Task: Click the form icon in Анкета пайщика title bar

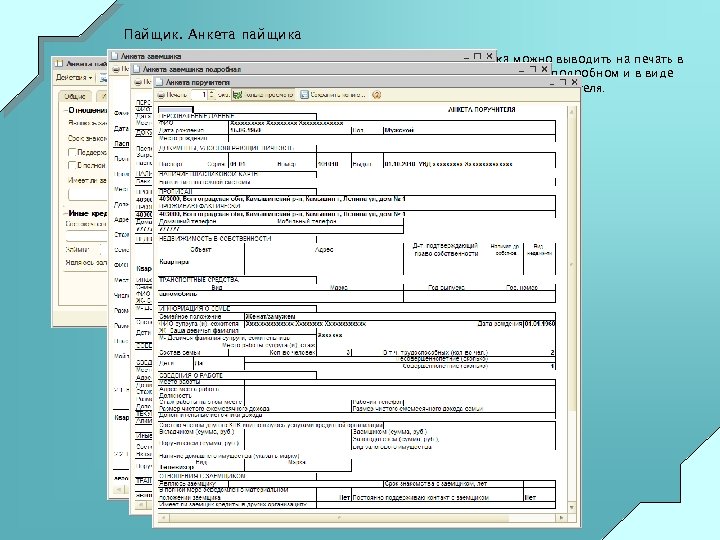Action: tap(59, 64)
